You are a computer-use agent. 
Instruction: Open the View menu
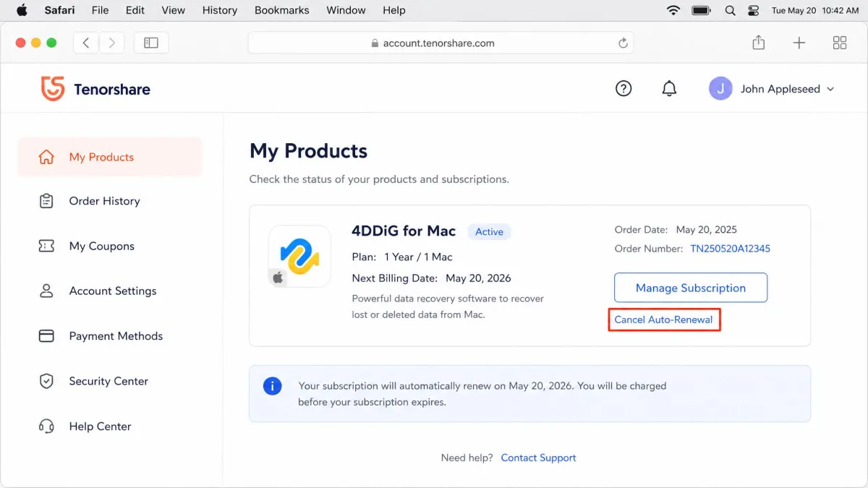tap(173, 10)
